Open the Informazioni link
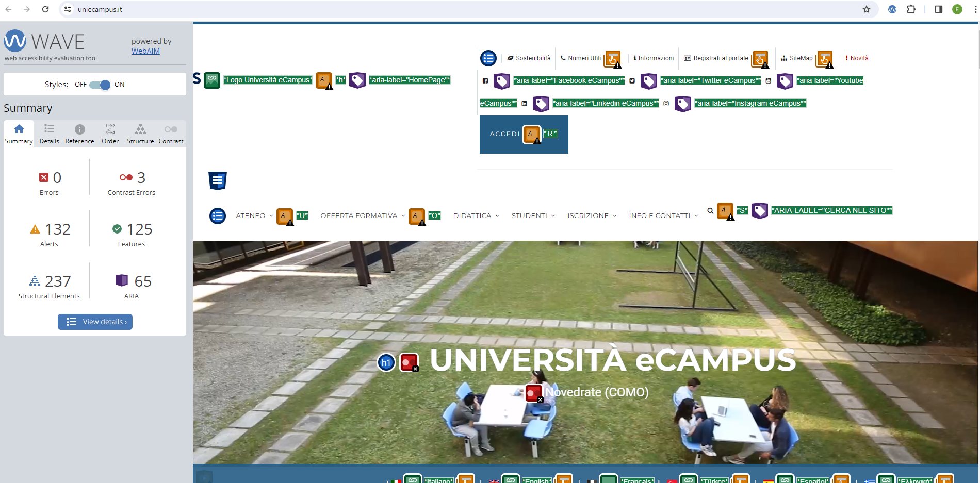Screen dimensions: 980x483 point(654,58)
